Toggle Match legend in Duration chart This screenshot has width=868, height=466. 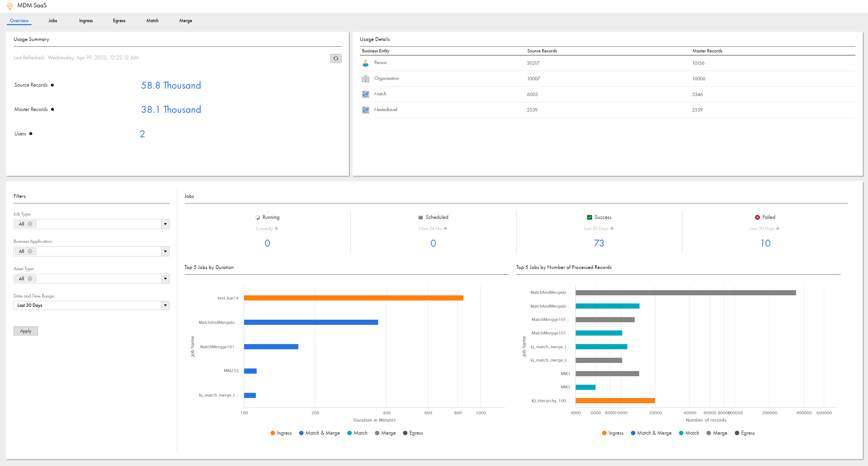(x=357, y=433)
